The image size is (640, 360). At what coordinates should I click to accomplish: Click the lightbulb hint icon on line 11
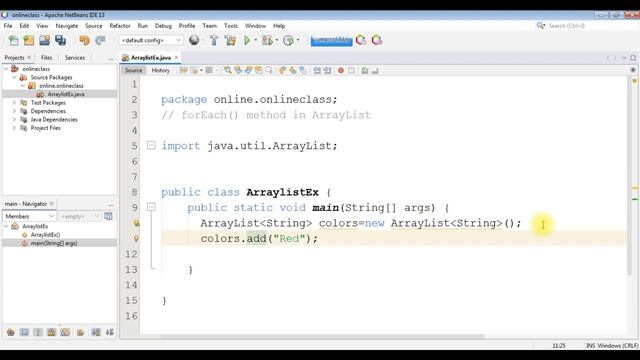136,238
